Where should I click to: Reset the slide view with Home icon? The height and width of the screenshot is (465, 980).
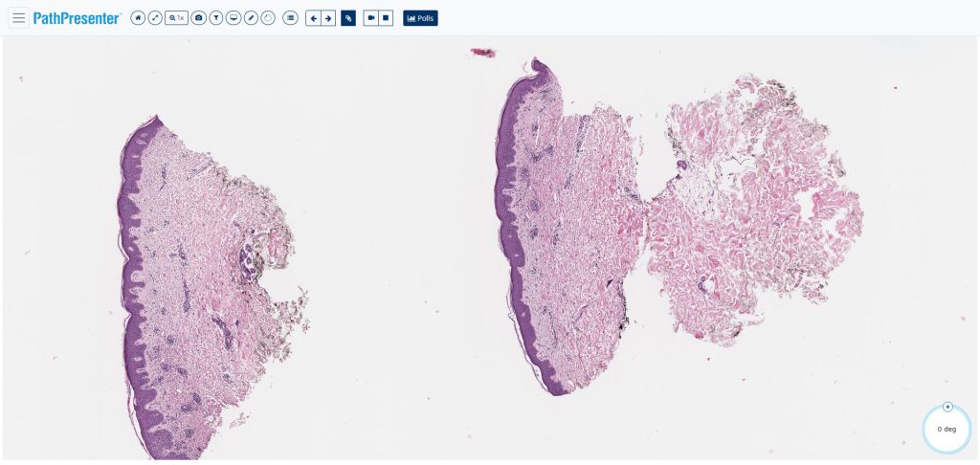138,18
